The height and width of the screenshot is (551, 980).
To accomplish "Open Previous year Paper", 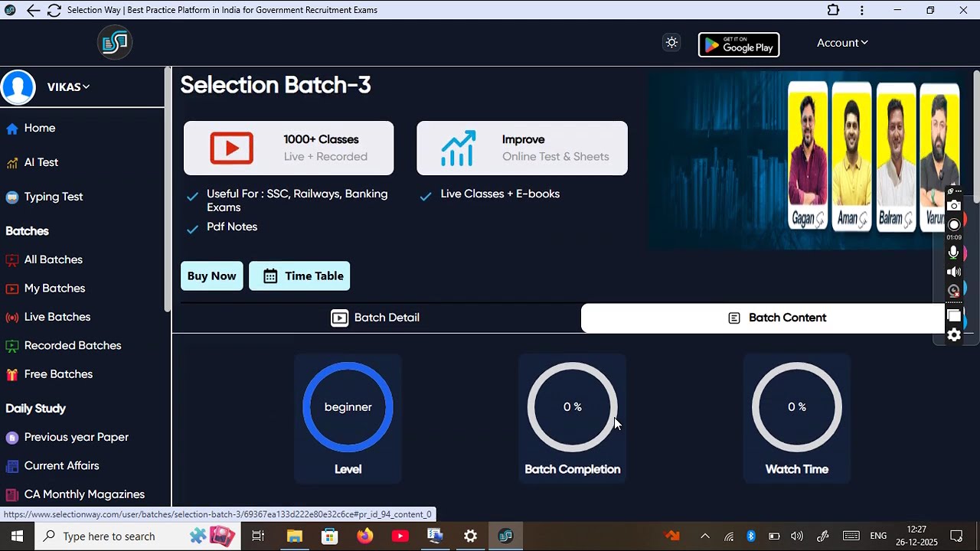I will point(77,437).
